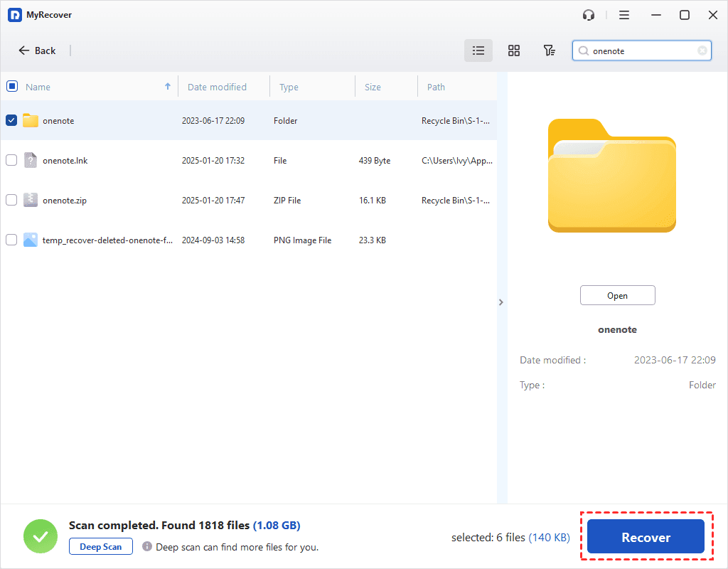Collapse the preview panel chevron

point(501,302)
